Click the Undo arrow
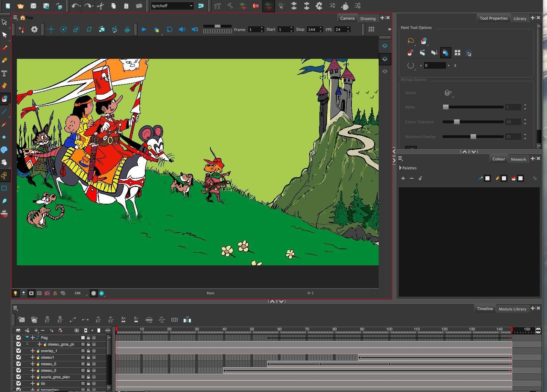547x392 pixels. point(75,6)
